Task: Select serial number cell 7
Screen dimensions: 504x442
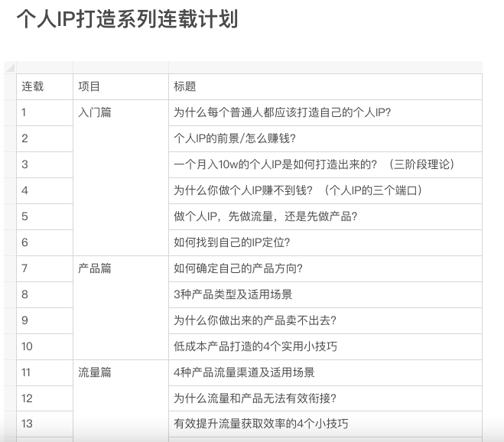Action: coord(44,268)
